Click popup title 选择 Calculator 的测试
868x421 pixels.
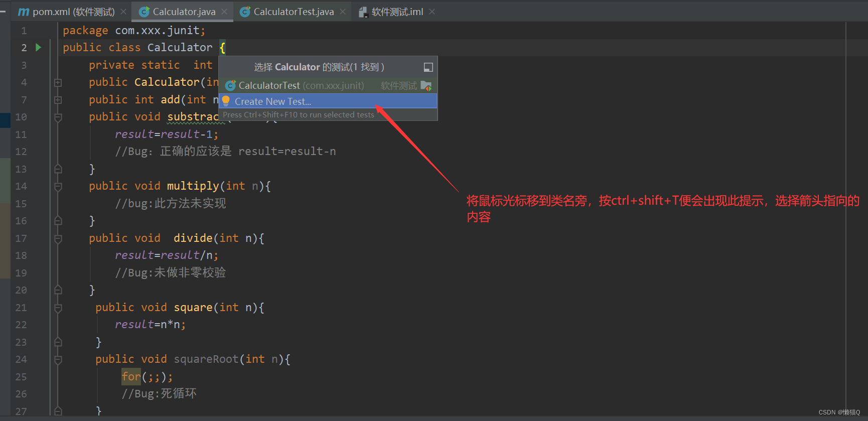[319, 67]
